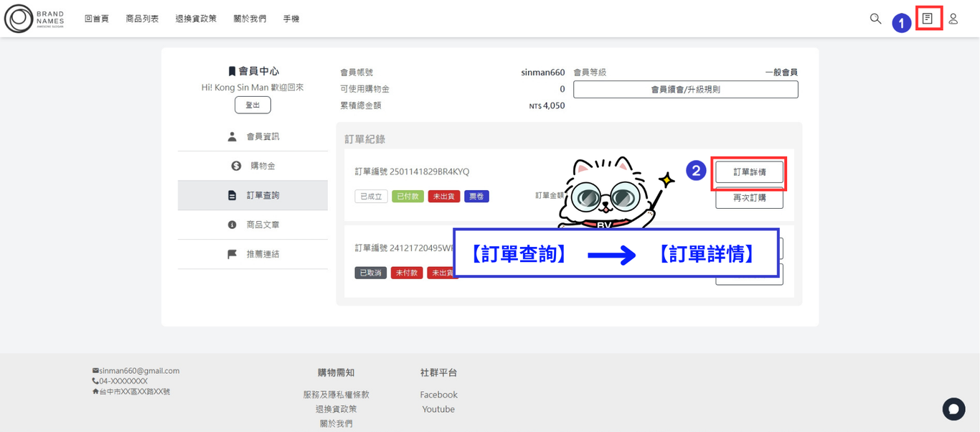This screenshot has height=432, width=980.
Task: Open the chat bubble widget
Action: (953, 409)
